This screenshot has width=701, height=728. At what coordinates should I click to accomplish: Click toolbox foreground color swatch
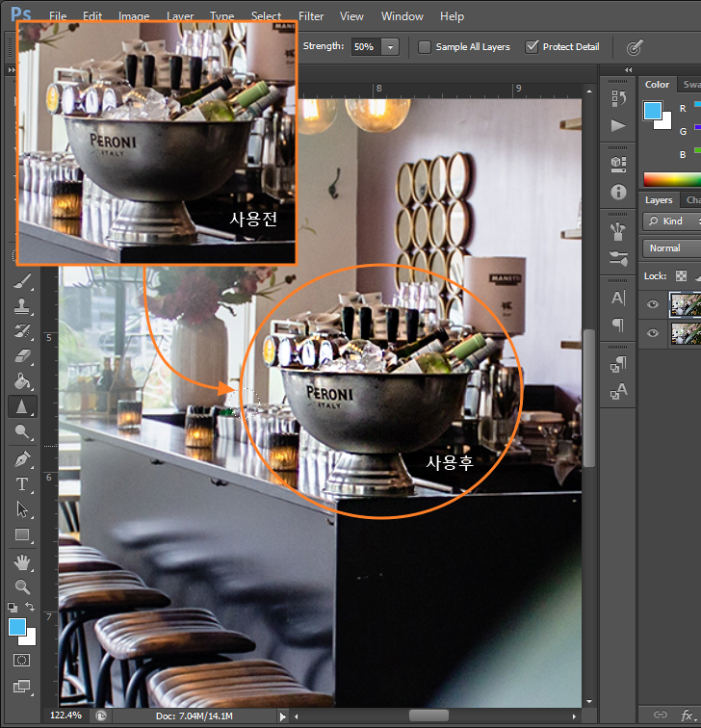[x=15, y=625]
